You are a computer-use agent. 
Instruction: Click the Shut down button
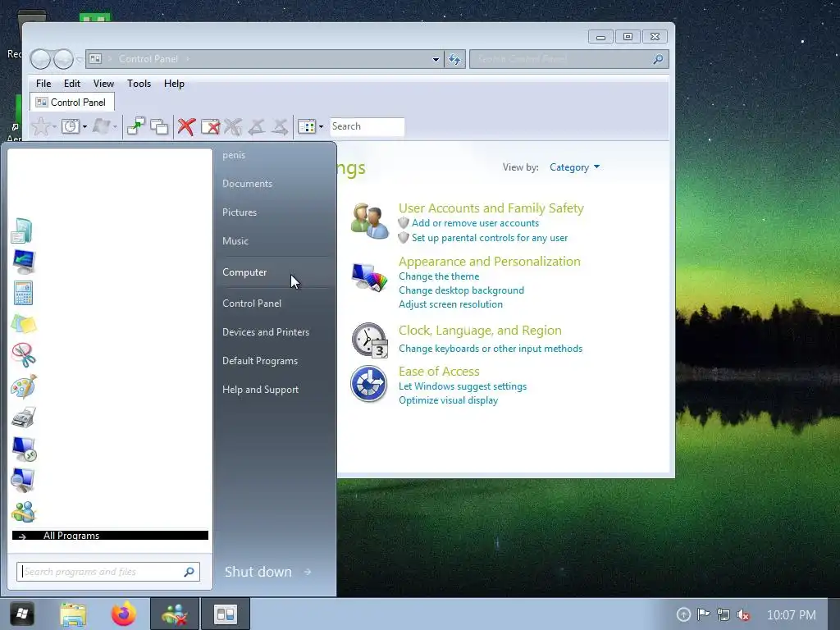258,572
